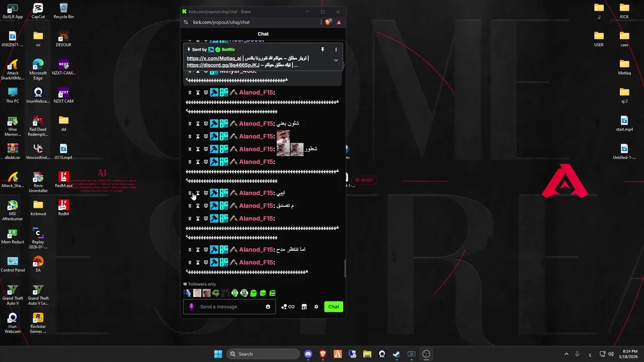Open OBS Studio from the taskbar
644x362 pixels.
(x=426, y=354)
